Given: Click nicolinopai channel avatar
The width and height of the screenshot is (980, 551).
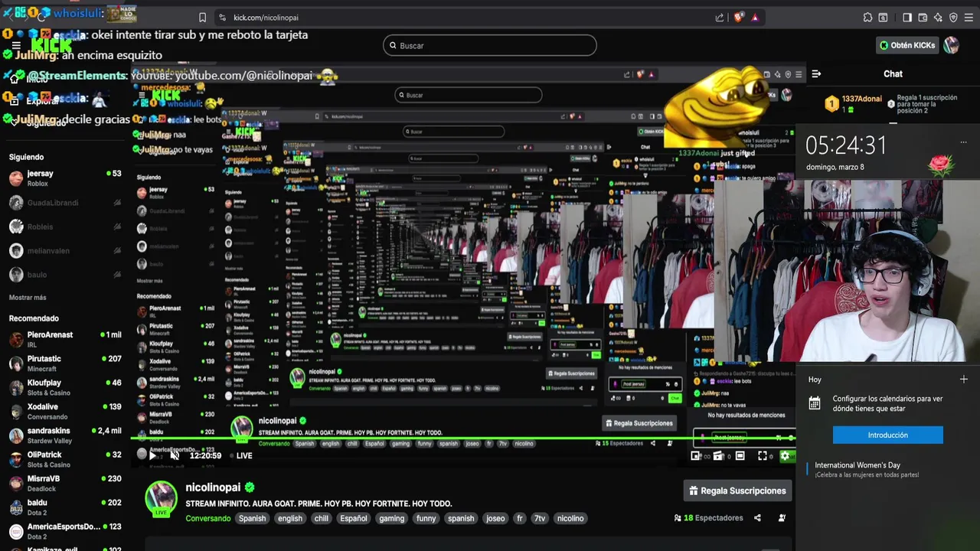Looking at the screenshot, I should 161,498.
